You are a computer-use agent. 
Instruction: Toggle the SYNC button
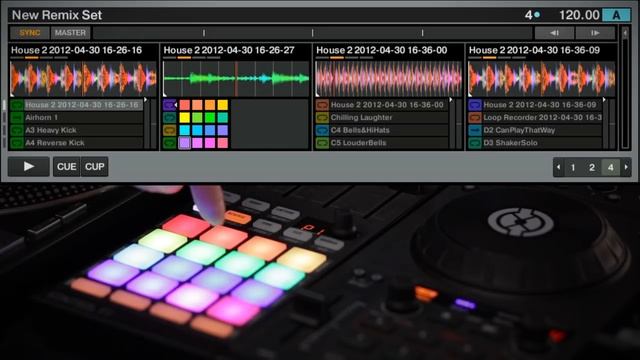[29, 33]
